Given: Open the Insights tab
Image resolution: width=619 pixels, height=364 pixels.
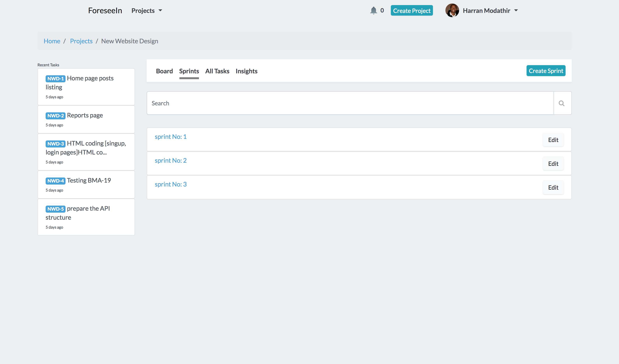Looking at the screenshot, I should click(246, 71).
